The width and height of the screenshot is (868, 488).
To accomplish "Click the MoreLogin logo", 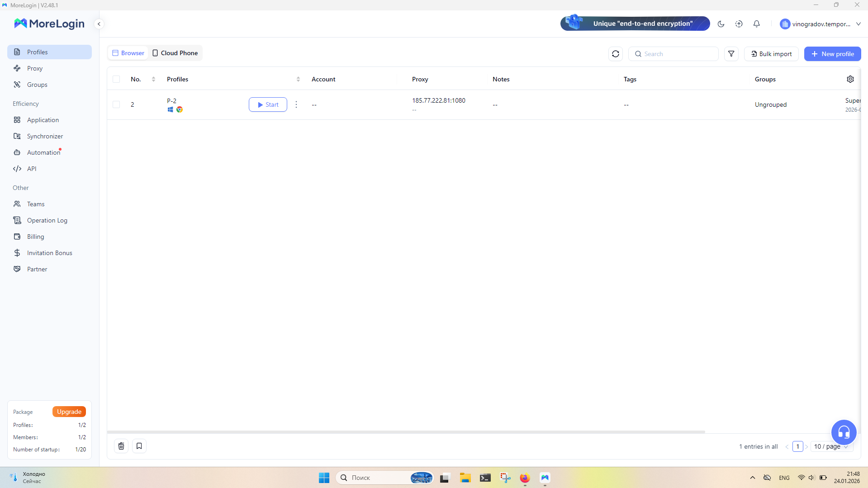I will click(x=49, y=24).
